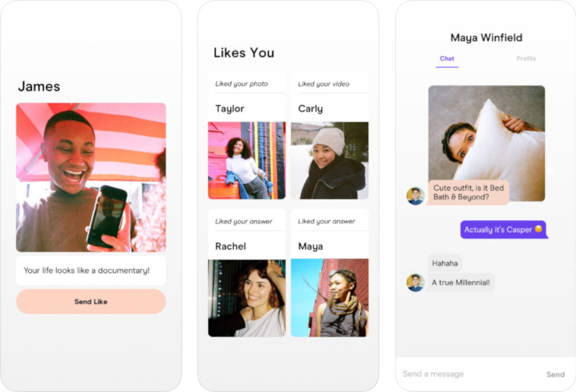Click the avatar beside 'Cute outfit' message
Viewport: 576px width, 392px height.
[415, 196]
